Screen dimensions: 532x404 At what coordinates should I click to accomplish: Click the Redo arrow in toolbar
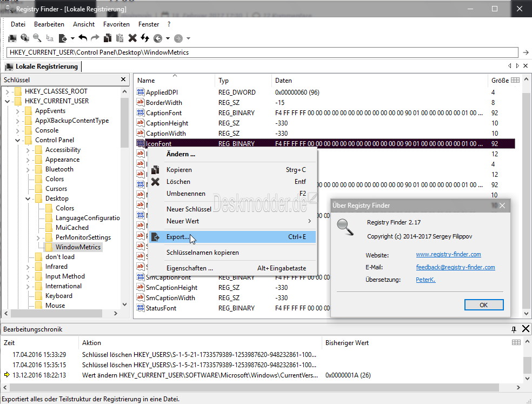click(95, 38)
